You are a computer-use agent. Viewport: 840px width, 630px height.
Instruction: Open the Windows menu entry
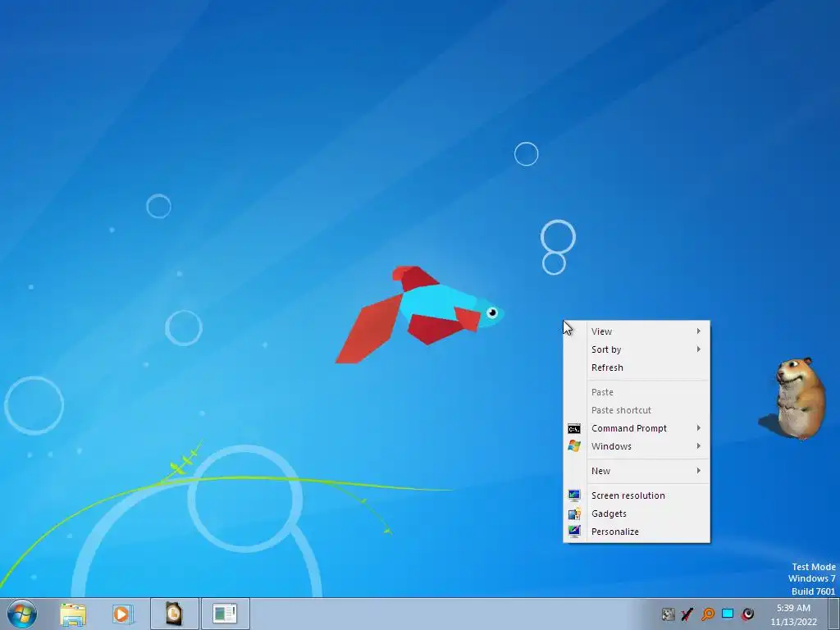[637, 446]
